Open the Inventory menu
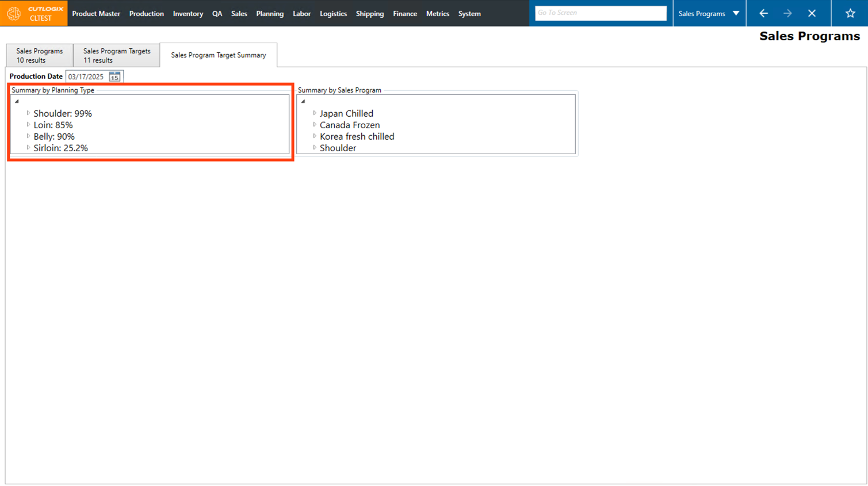 click(x=188, y=14)
